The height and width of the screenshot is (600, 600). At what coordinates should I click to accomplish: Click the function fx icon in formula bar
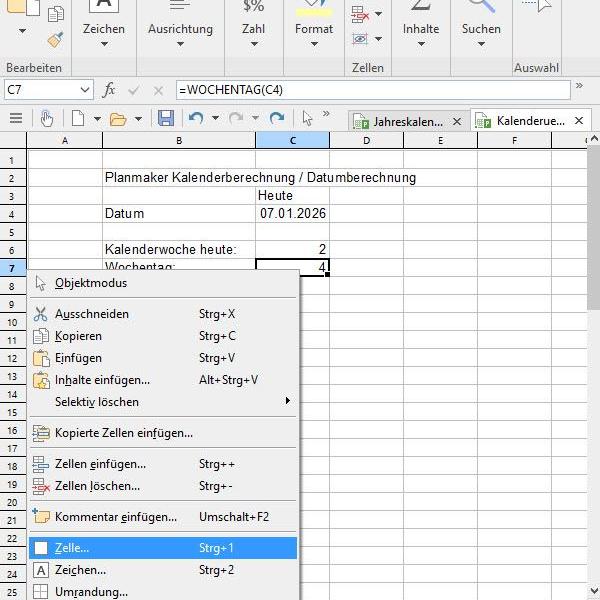(x=110, y=90)
